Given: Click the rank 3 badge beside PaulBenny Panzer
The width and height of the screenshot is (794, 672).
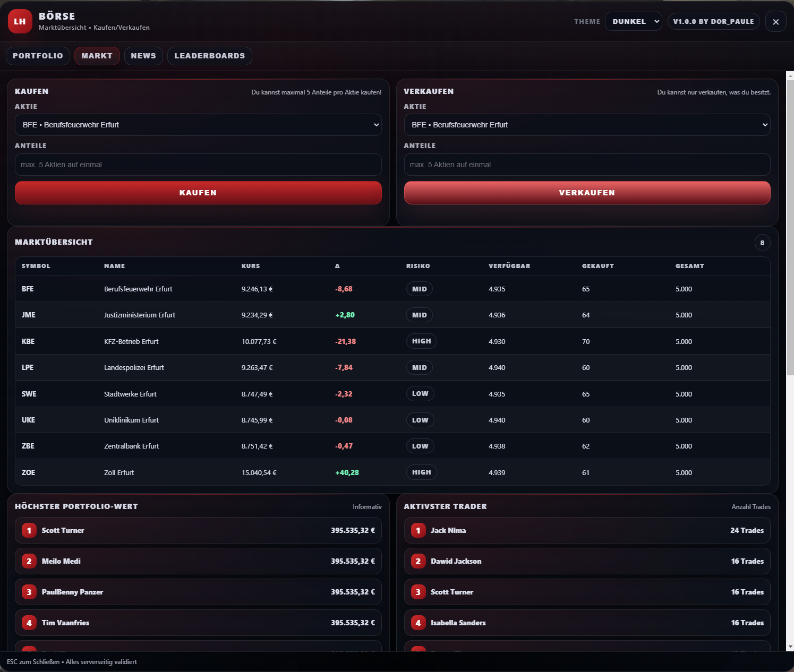Looking at the screenshot, I should pyautogui.click(x=29, y=592).
